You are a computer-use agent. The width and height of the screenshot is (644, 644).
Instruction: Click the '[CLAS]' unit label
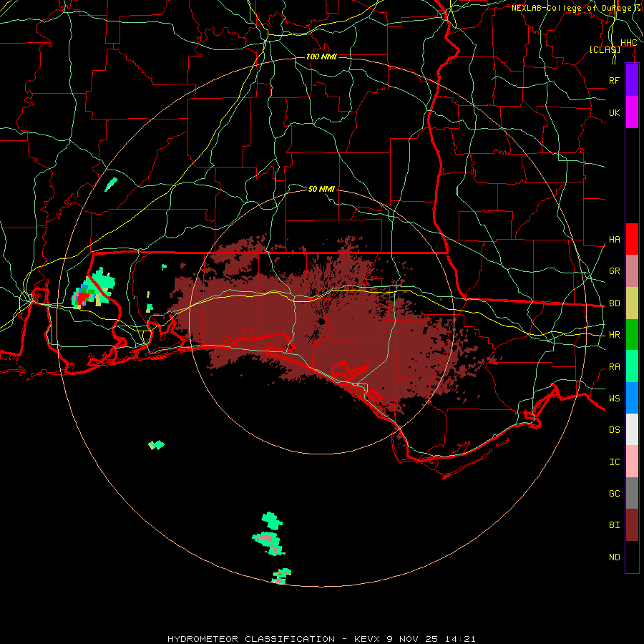pos(605,49)
